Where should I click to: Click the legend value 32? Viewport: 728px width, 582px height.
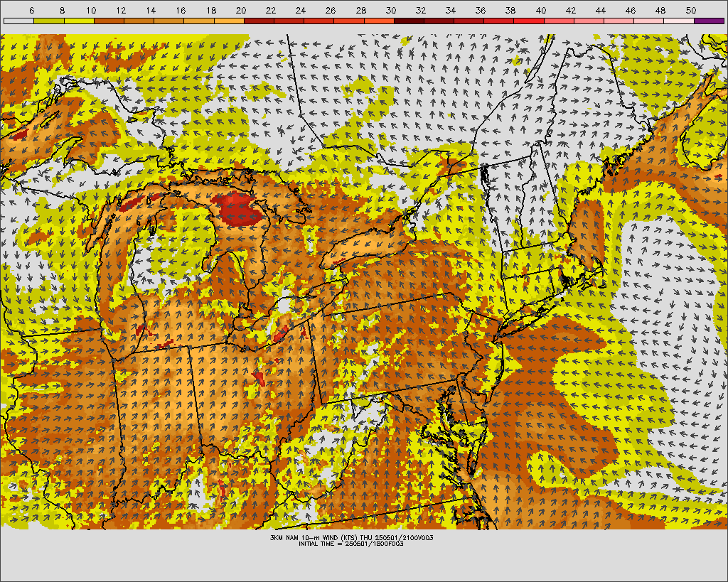(421, 10)
